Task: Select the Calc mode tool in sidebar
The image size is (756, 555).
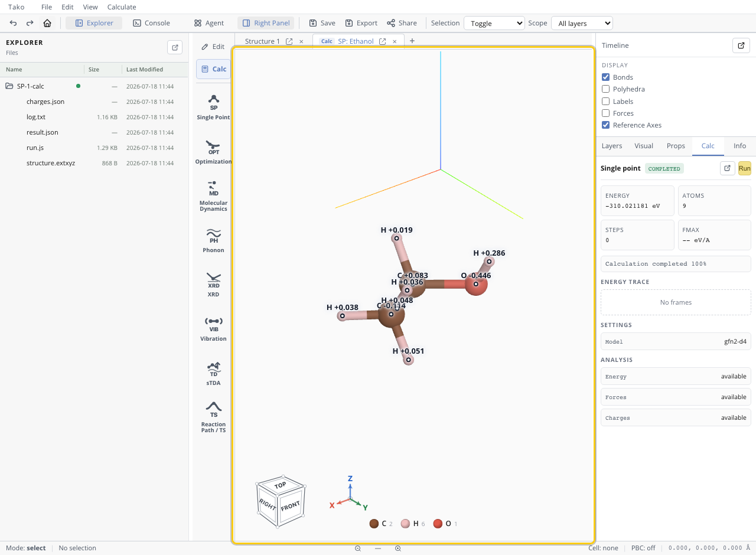Action: [x=213, y=69]
